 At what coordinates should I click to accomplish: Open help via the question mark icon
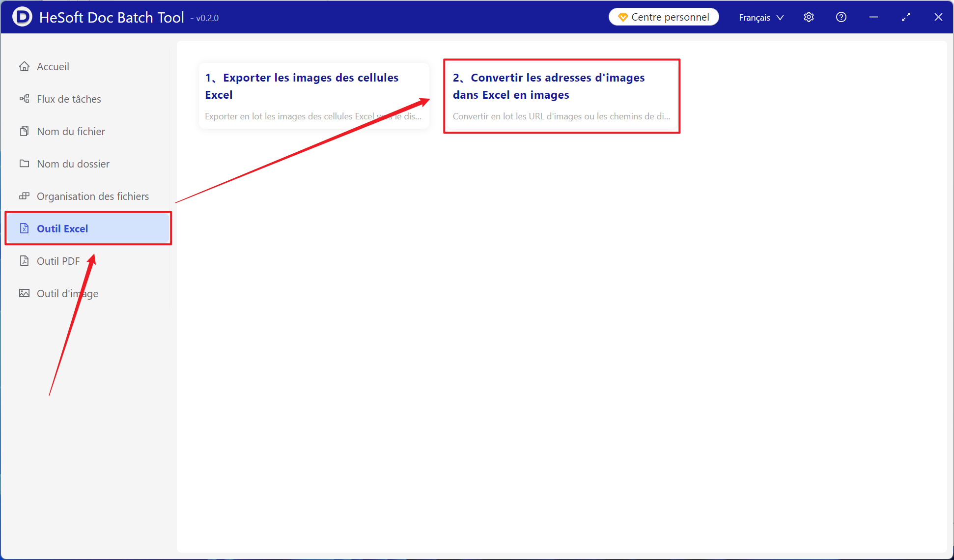pyautogui.click(x=841, y=17)
